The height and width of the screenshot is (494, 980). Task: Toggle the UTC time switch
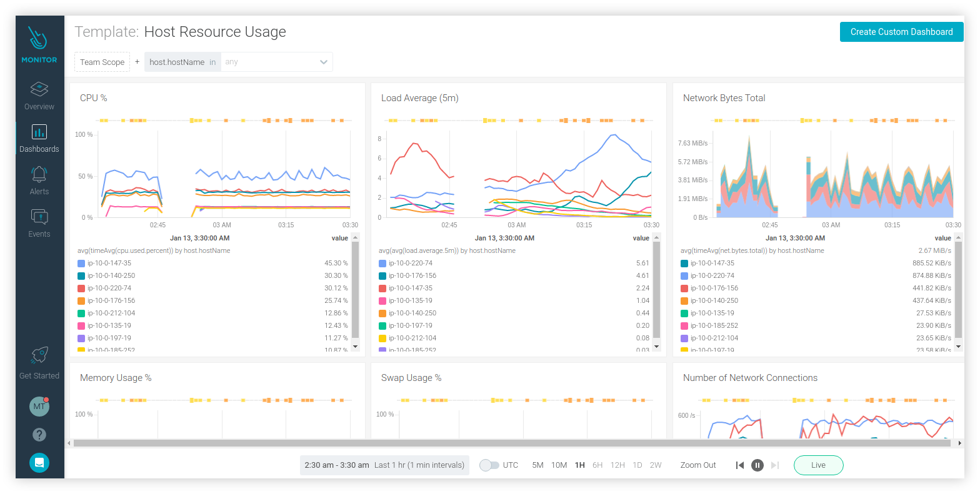coord(489,465)
